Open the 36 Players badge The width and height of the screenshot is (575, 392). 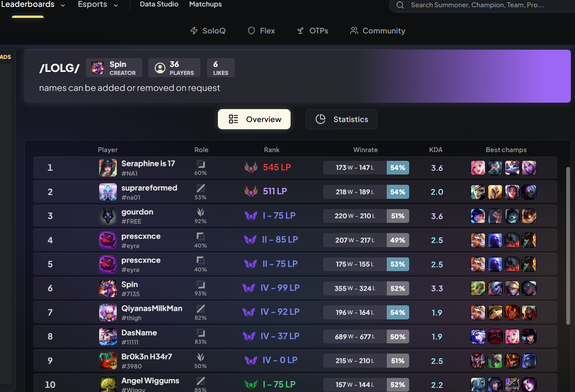(174, 68)
